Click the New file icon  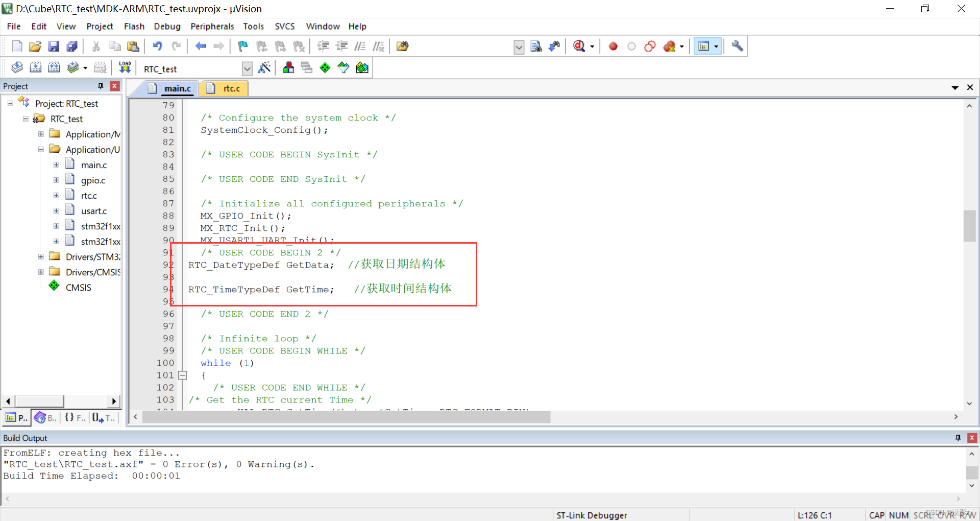(x=17, y=46)
